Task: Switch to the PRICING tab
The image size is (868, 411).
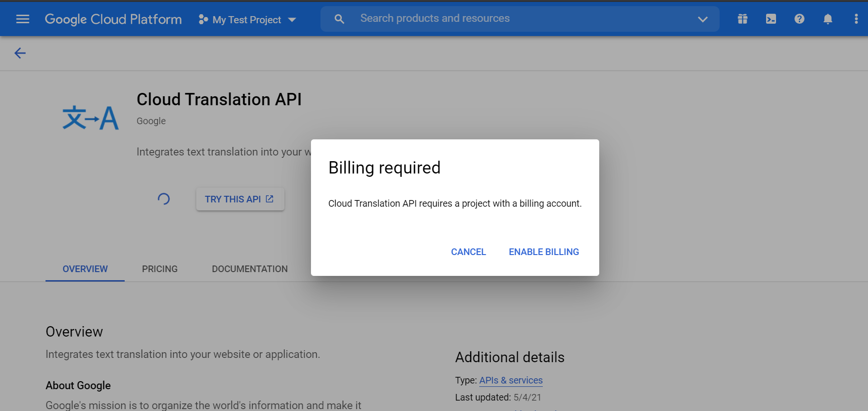Action: pyautogui.click(x=160, y=269)
